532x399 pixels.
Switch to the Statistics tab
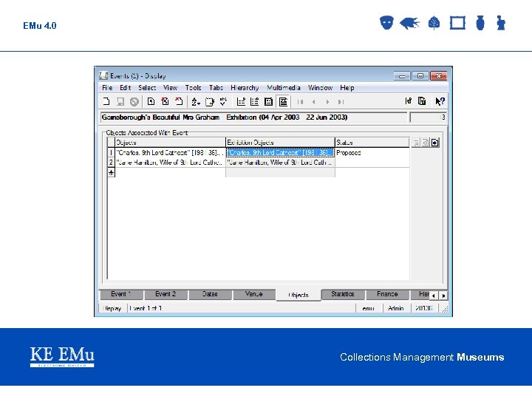click(x=343, y=294)
